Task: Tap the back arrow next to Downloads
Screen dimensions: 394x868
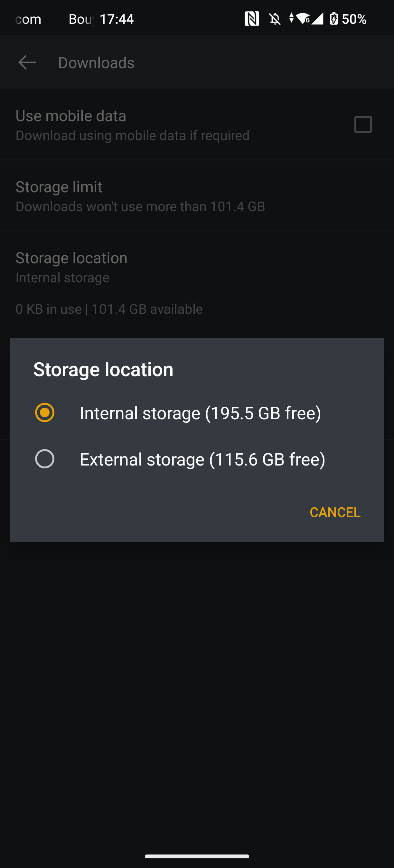Action: click(27, 63)
